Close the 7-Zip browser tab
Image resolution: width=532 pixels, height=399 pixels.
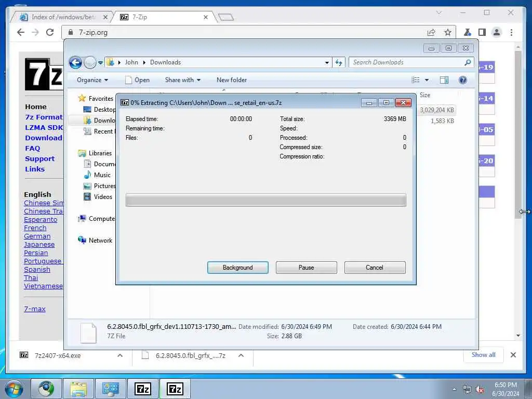206,17
